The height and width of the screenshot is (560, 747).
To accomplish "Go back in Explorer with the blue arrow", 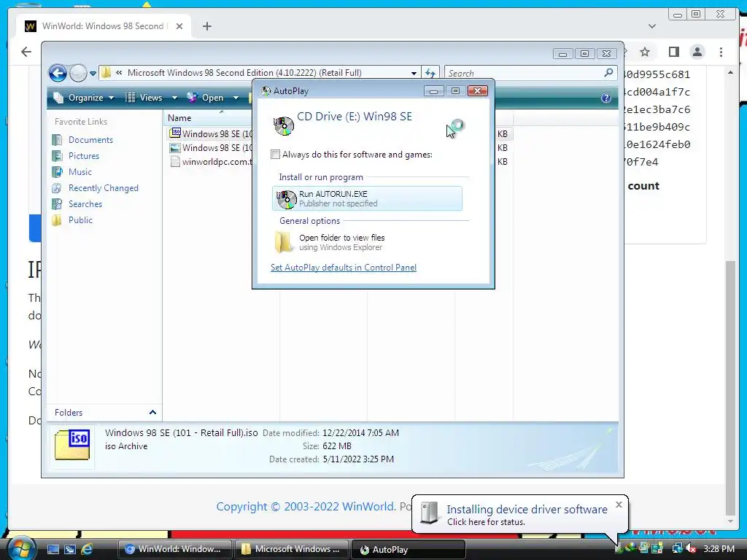I will point(58,74).
